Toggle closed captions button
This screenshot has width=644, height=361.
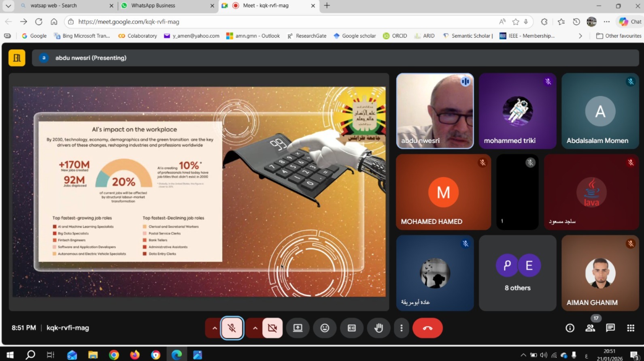[352, 328]
